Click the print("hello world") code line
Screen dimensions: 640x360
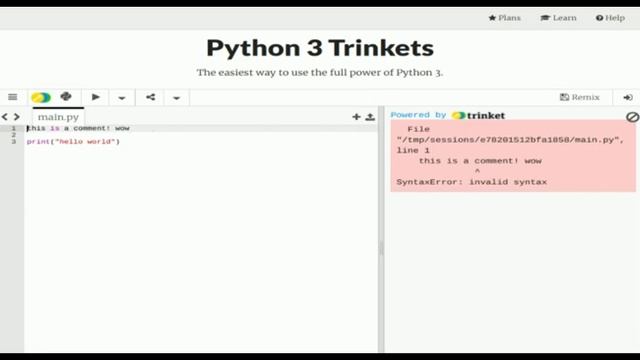73,142
